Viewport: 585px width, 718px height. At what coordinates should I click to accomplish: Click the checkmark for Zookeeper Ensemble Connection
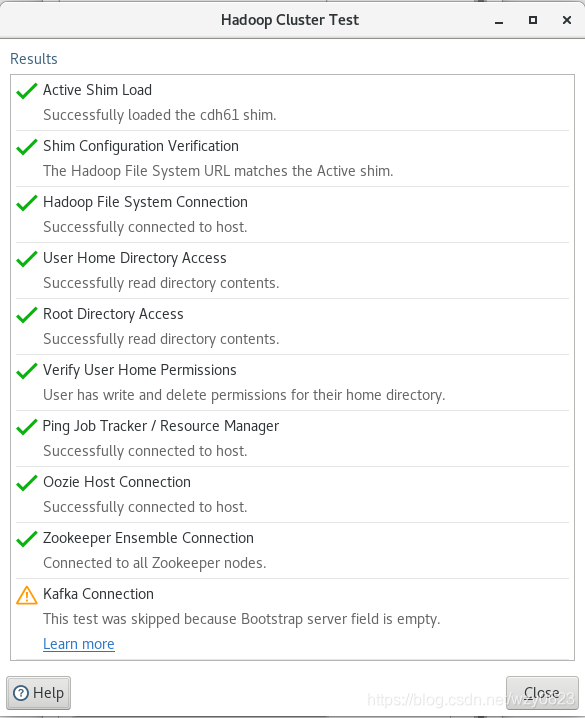point(27,538)
